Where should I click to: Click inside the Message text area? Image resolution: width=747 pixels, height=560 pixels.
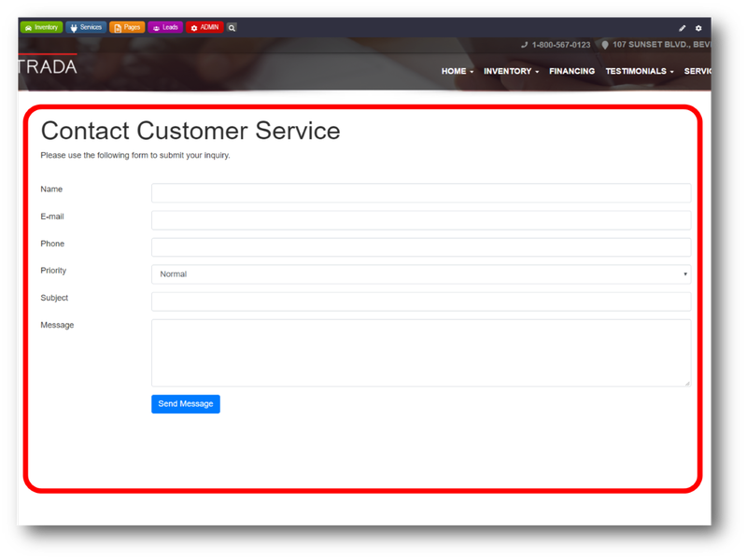point(421,353)
